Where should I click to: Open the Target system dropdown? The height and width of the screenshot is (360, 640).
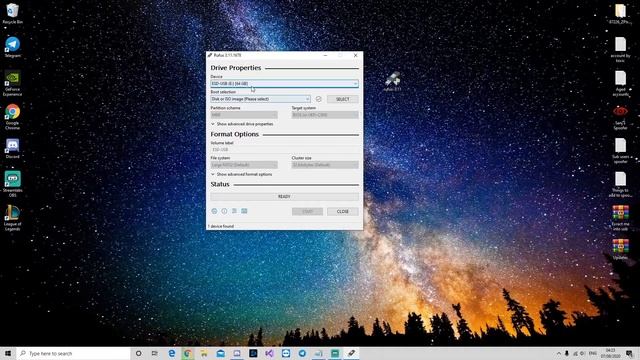[325, 115]
